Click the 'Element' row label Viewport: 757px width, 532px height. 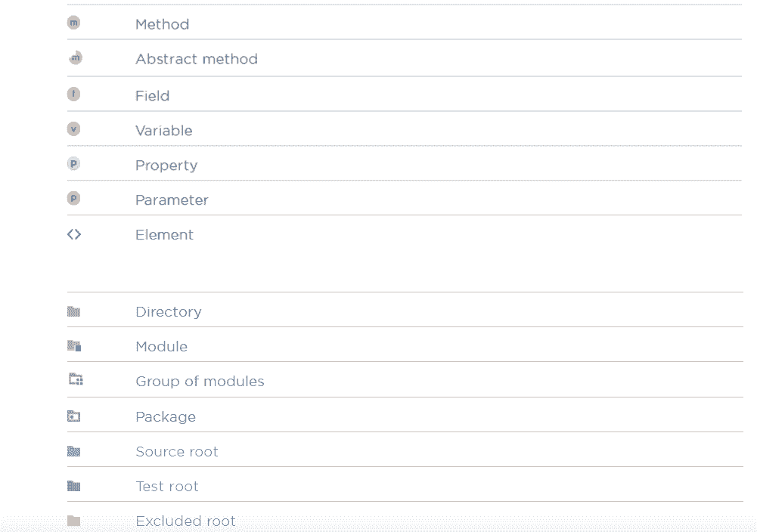click(x=164, y=235)
